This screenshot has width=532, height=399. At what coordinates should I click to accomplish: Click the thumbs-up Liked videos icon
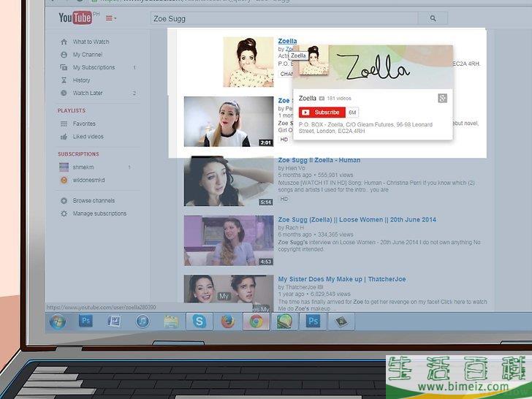(x=64, y=137)
